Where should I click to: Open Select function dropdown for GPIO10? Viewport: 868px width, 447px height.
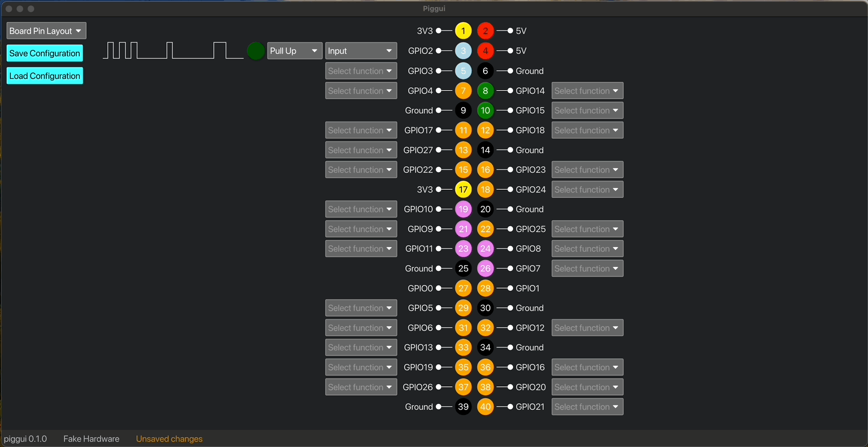(361, 209)
